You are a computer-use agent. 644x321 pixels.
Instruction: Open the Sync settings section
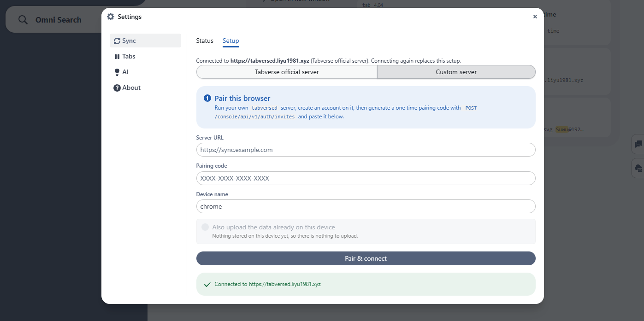pos(145,41)
